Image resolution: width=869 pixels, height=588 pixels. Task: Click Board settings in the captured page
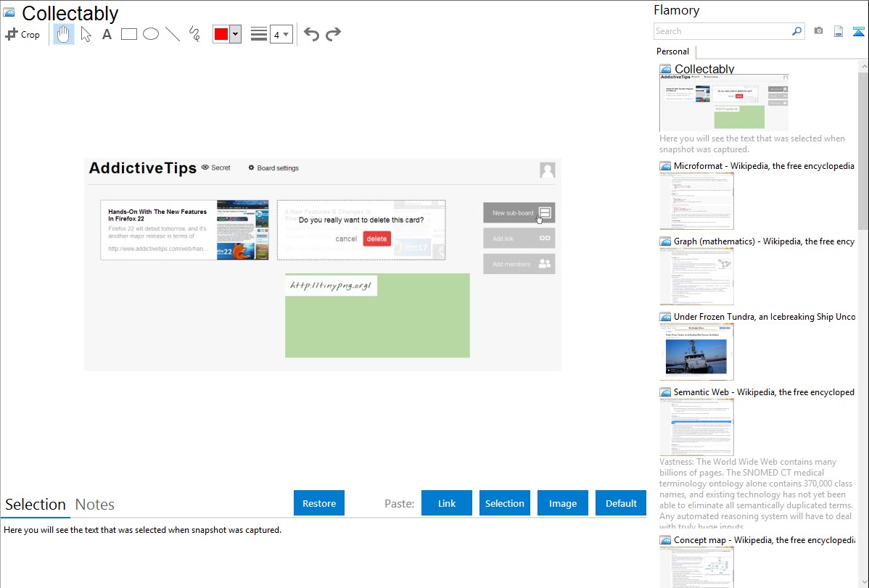coord(273,168)
